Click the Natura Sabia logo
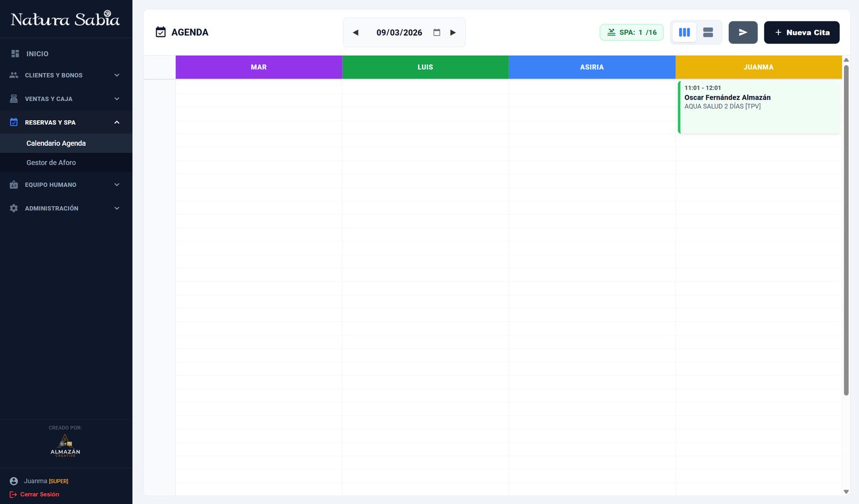Image resolution: width=859 pixels, height=504 pixels. [x=65, y=19]
